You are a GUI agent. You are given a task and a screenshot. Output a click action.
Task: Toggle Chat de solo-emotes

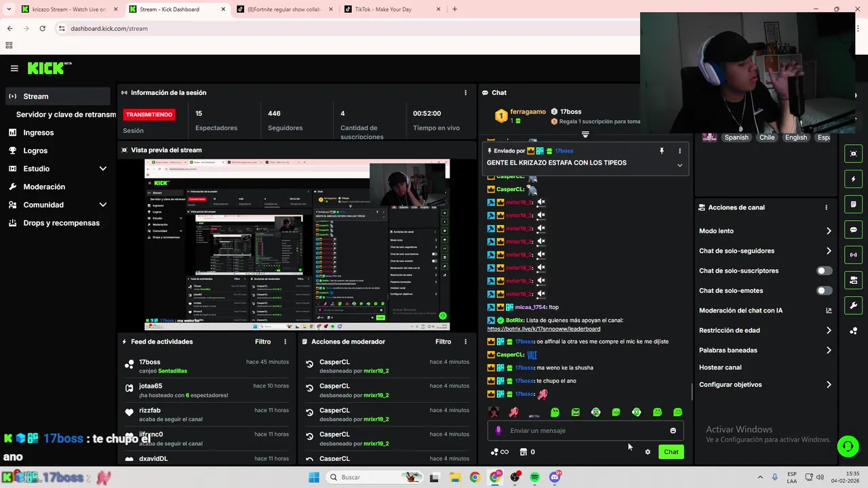(x=824, y=291)
